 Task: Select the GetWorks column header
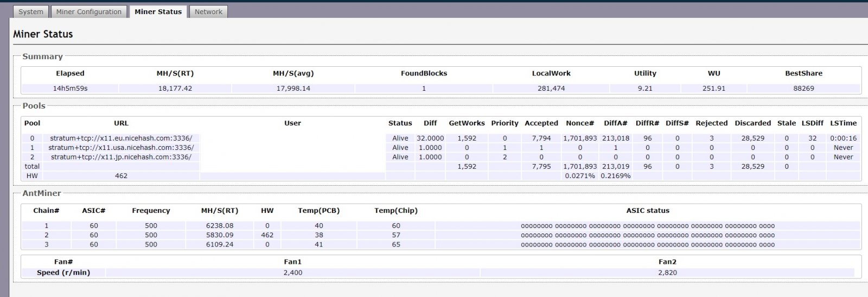click(467, 123)
